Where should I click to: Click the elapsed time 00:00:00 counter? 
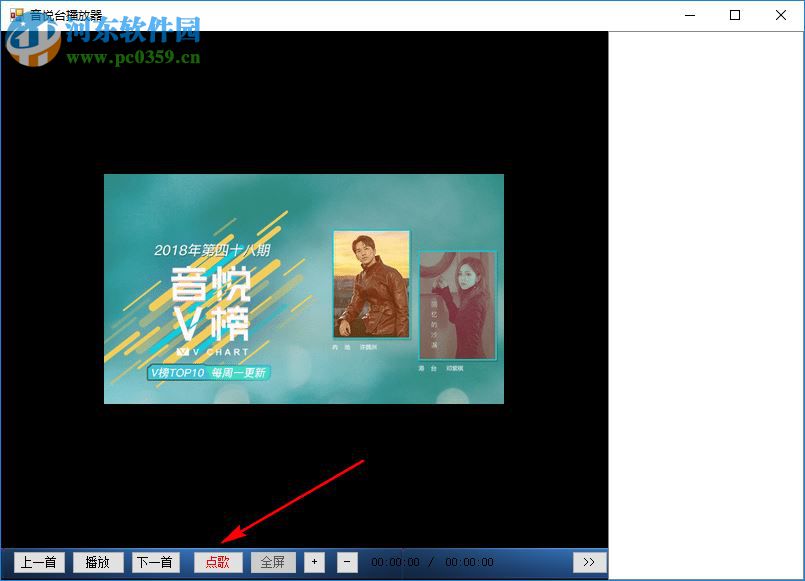tap(397, 562)
